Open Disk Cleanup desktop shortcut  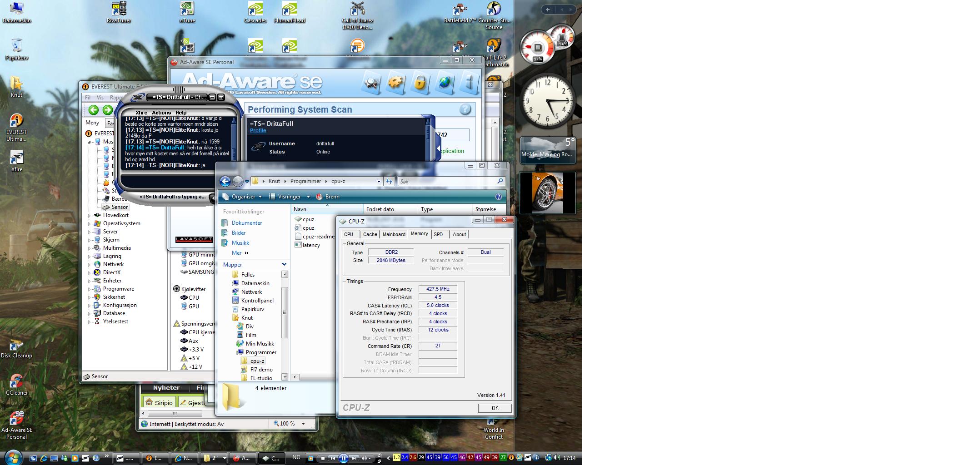[x=16, y=348]
